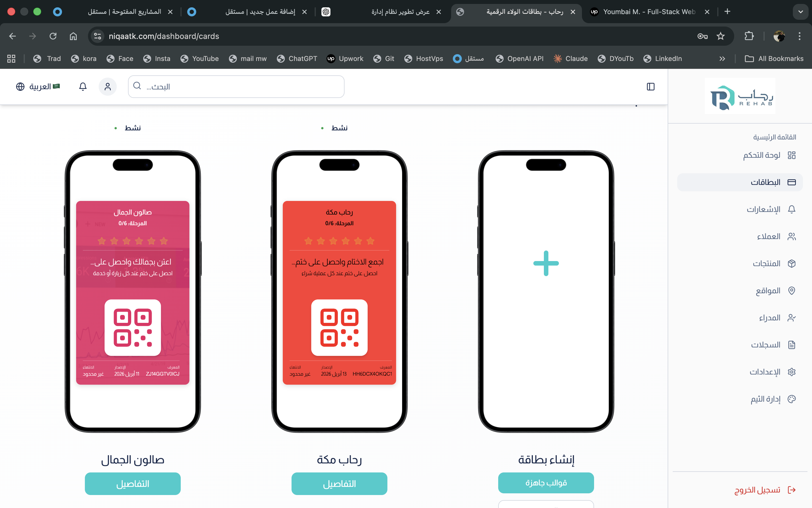Viewport: 812px width, 508px height.
Task: Open the العربية language selector
Action: [x=38, y=87]
